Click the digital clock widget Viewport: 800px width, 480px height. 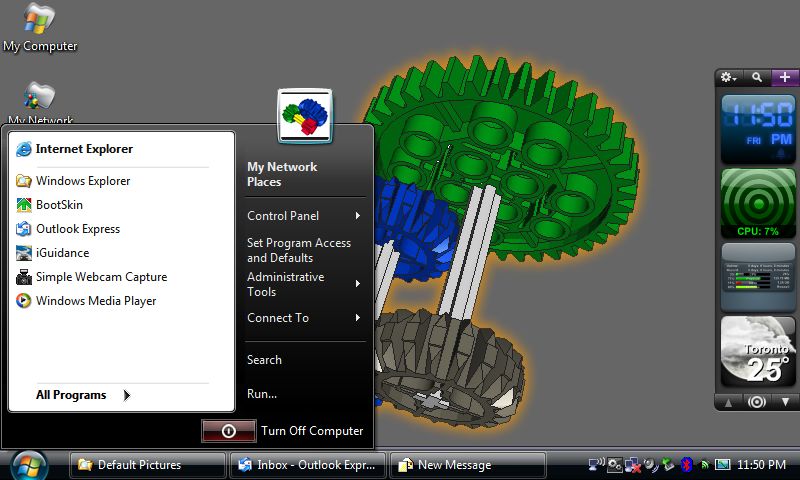tap(758, 129)
